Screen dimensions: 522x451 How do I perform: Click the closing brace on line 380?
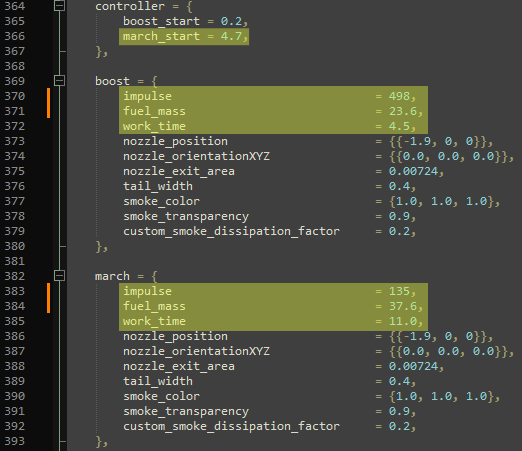tap(99, 246)
